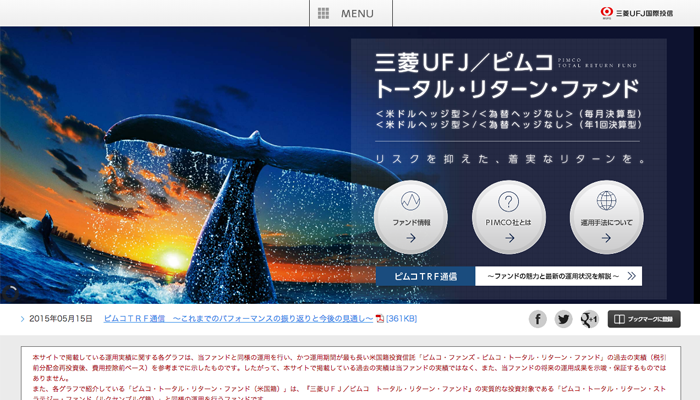700x400 pixels.
Task: Click the ブックマークに登録 button
Action: [644, 319]
